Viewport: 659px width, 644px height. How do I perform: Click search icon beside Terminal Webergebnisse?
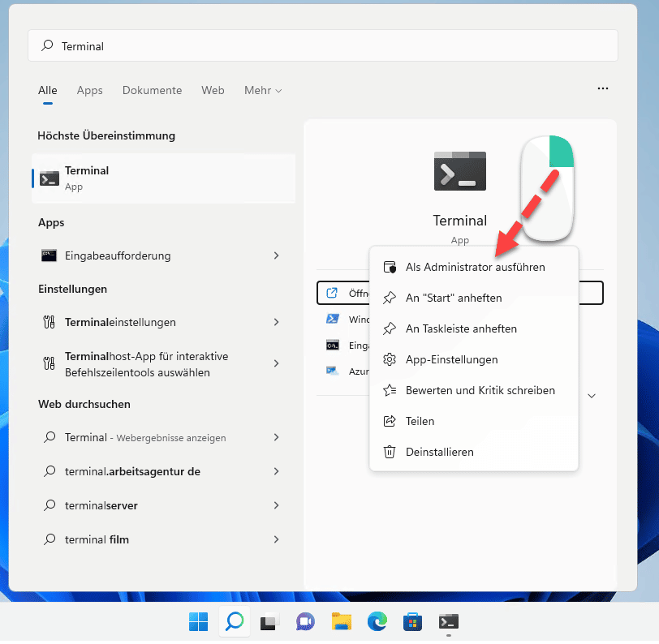click(x=50, y=437)
